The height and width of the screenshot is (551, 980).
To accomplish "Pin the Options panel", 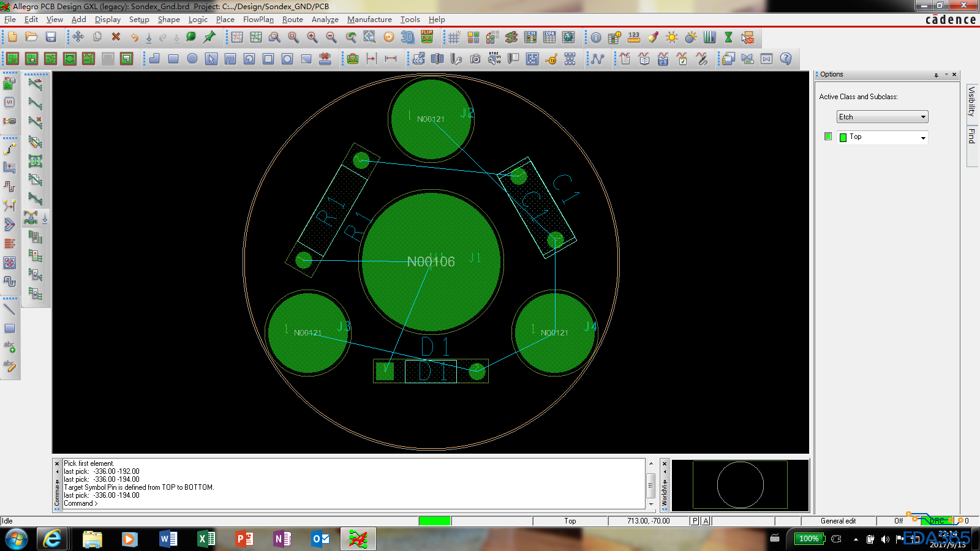I will point(937,75).
